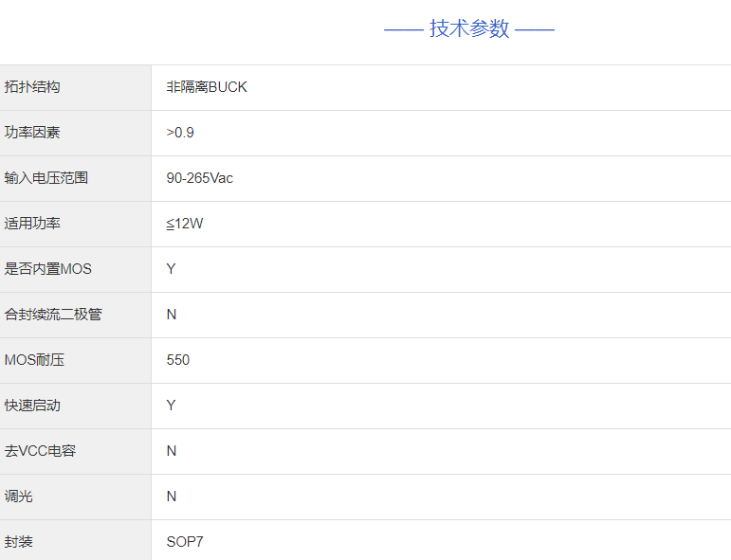
Task: Select the 调光 row label
Action: pos(19,497)
